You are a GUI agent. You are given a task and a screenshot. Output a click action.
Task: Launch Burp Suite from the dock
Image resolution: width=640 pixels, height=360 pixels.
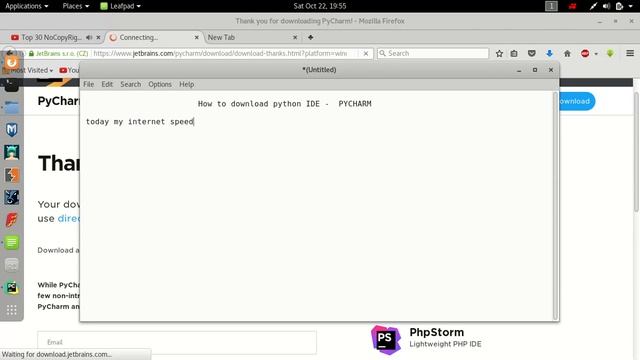click(11, 175)
